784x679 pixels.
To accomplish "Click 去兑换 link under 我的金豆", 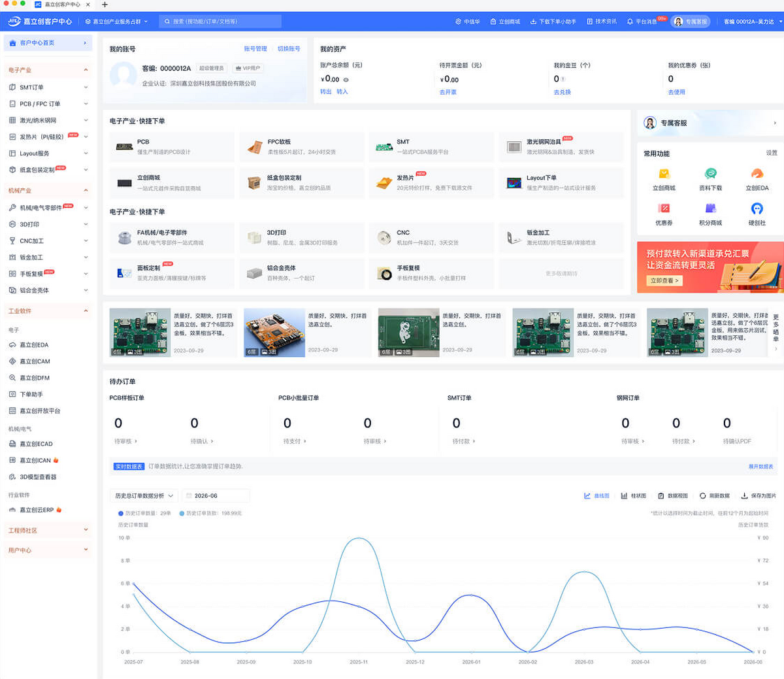I will [x=563, y=92].
